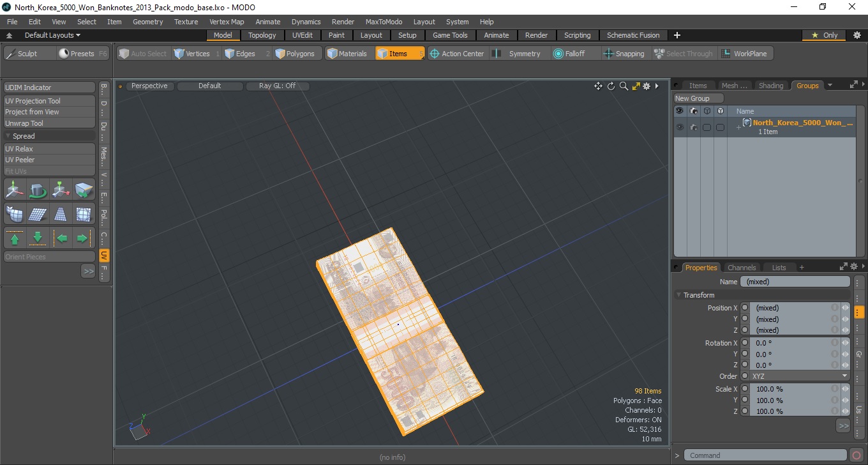The height and width of the screenshot is (465, 868).
Task: Switch to the Schematic Fusion tab
Action: coord(633,35)
